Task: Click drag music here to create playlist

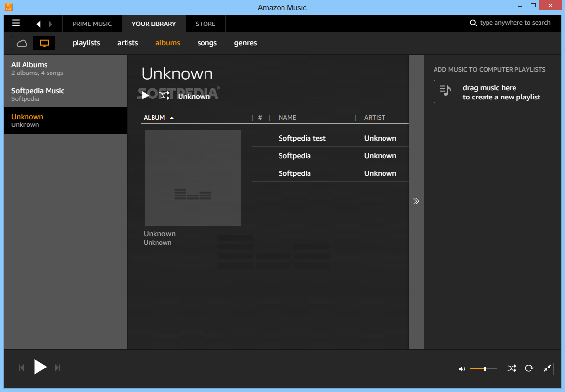Action: point(501,92)
